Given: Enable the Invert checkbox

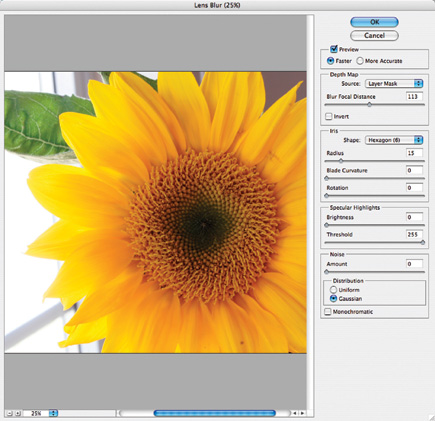Looking at the screenshot, I should pyautogui.click(x=329, y=116).
